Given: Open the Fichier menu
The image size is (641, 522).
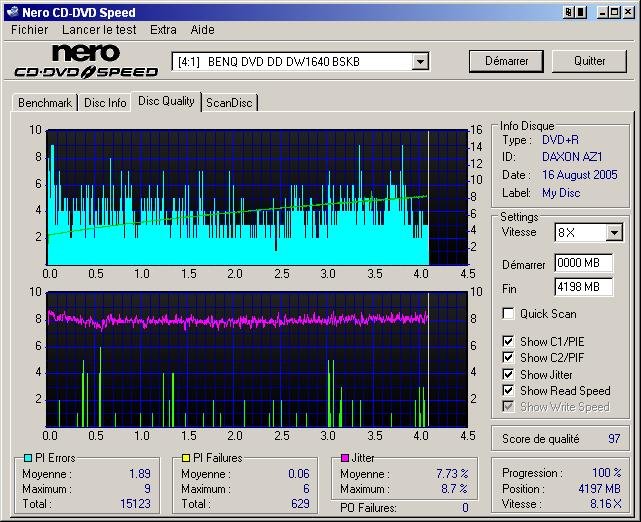Looking at the screenshot, I should coord(29,30).
